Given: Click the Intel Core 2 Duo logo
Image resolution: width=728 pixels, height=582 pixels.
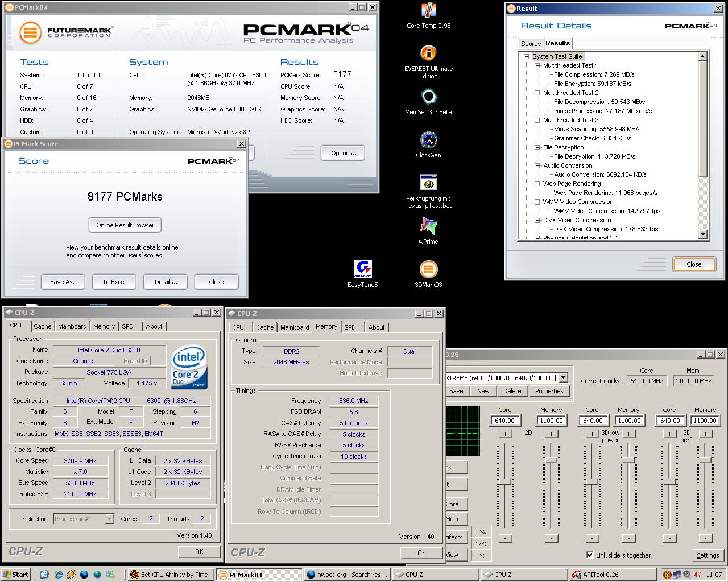Looking at the screenshot, I should (190, 366).
